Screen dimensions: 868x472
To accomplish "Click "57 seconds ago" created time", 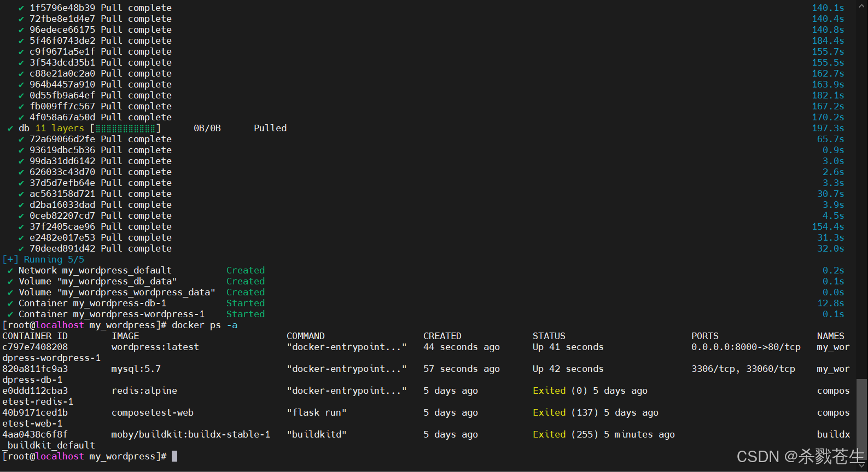I will pos(462,369).
